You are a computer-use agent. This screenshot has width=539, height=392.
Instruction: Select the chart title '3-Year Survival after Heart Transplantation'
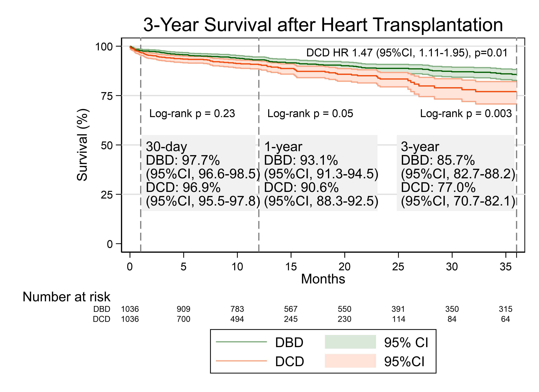[323, 25]
